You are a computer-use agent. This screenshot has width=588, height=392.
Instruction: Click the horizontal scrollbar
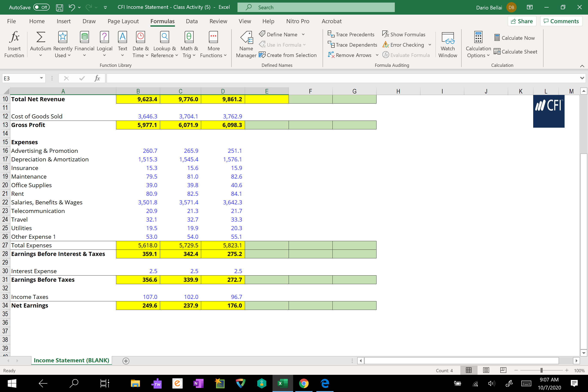461,360
